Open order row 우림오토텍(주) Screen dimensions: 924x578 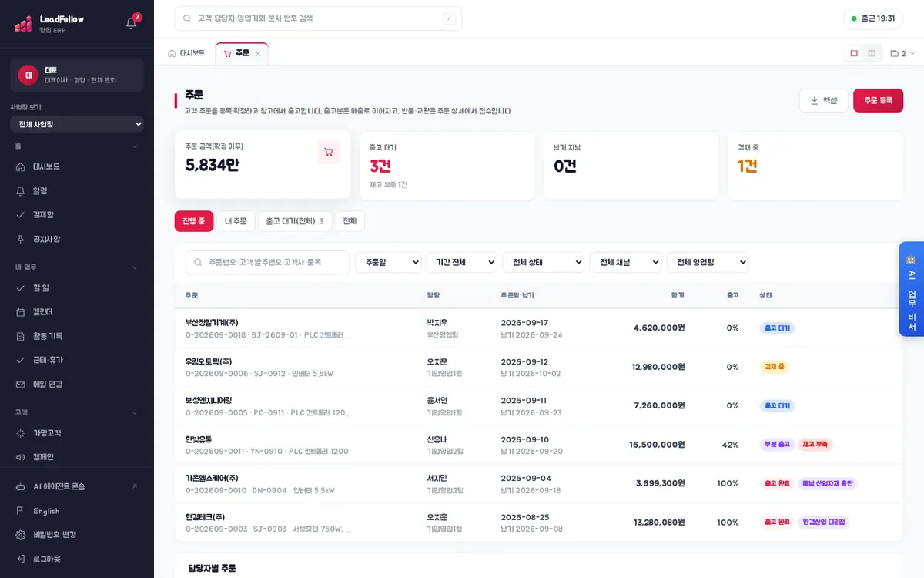tap(538, 367)
